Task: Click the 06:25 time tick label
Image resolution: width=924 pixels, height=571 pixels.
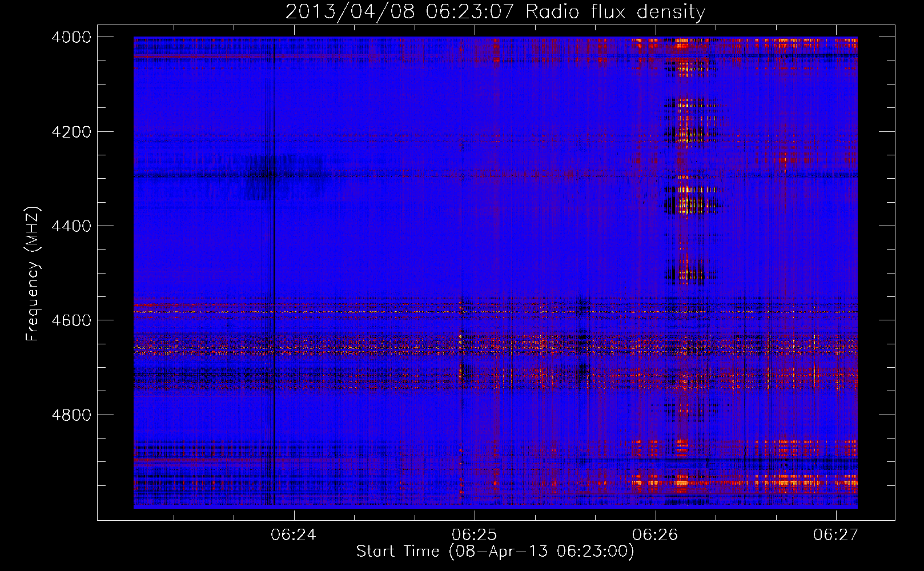Action: [x=475, y=534]
